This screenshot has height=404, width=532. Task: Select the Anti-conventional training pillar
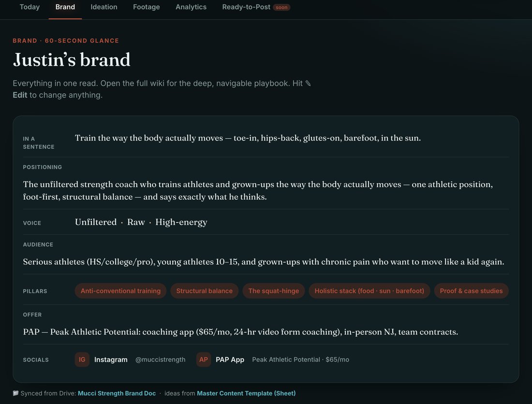pyautogui.click(x=120, y=291)
